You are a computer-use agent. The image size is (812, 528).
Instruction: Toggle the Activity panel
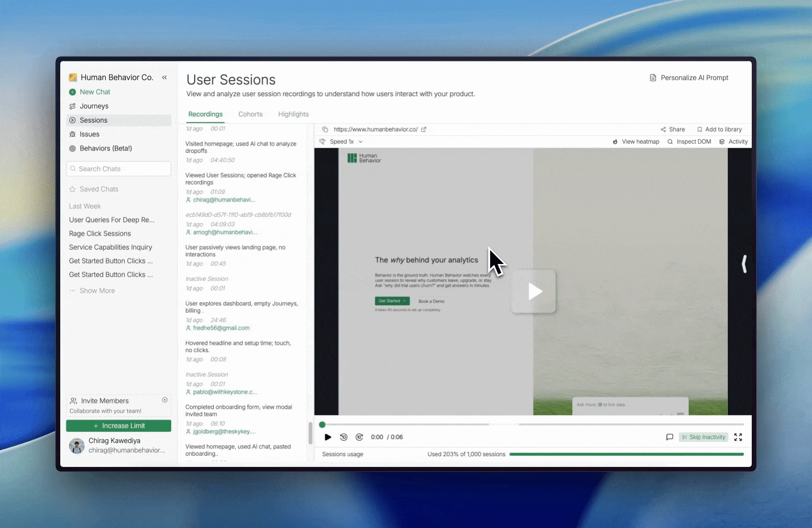(733, 142)
